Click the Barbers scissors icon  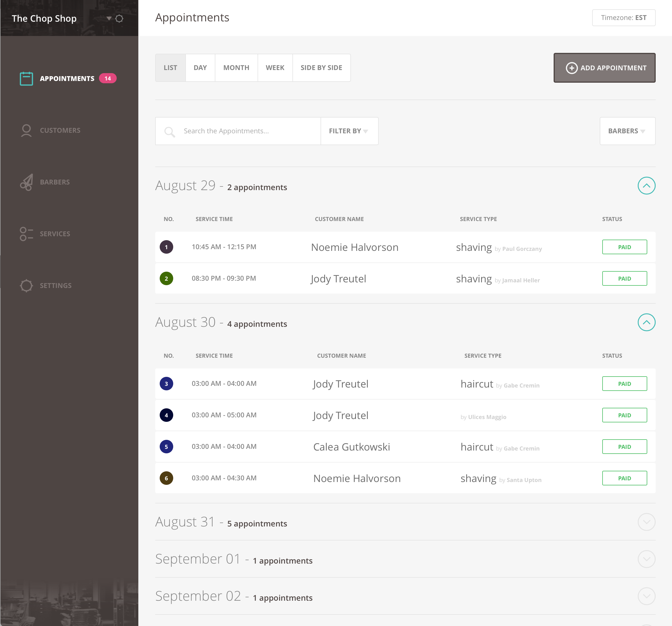click(x=26, y=182)
